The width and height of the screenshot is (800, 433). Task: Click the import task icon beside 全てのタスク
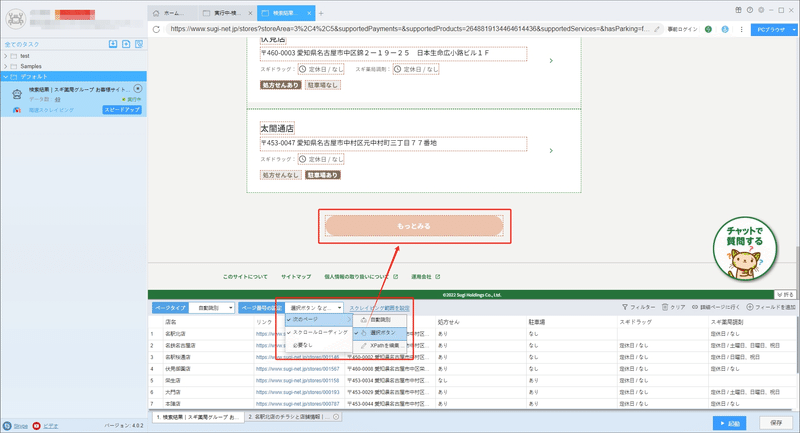[x=113, y=44]
